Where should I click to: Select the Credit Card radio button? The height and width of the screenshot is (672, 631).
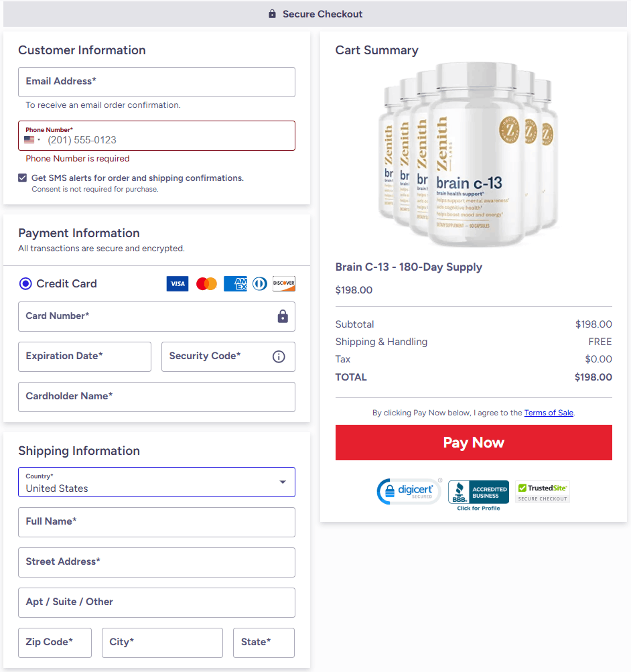pos(25,284)
